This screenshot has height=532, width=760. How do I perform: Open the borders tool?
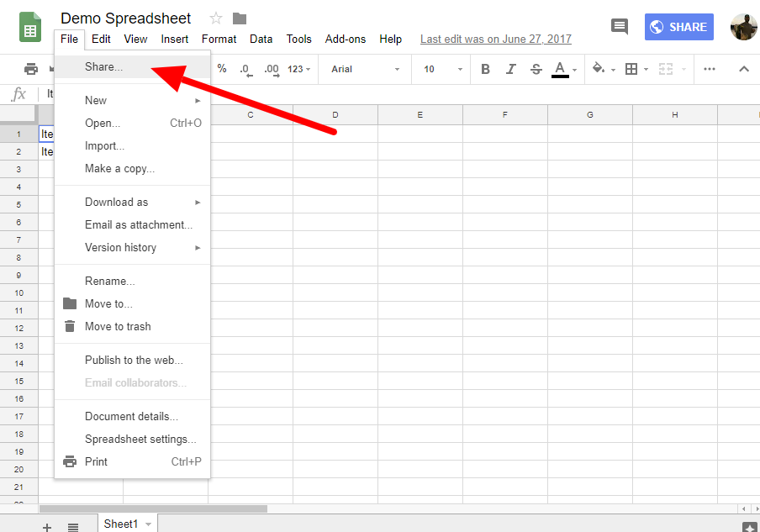(632, 69)
